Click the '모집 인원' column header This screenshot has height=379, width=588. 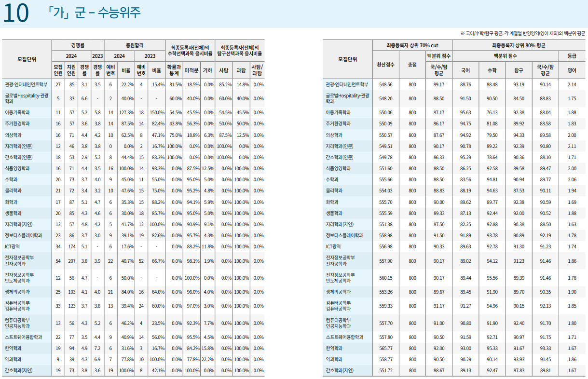(58, 70)
